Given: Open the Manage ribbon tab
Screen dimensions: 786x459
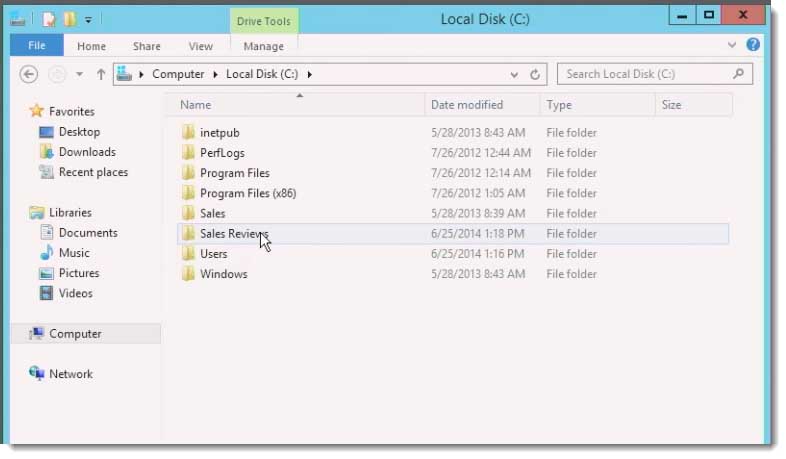Looking at the screenshot, I should 264,46.
